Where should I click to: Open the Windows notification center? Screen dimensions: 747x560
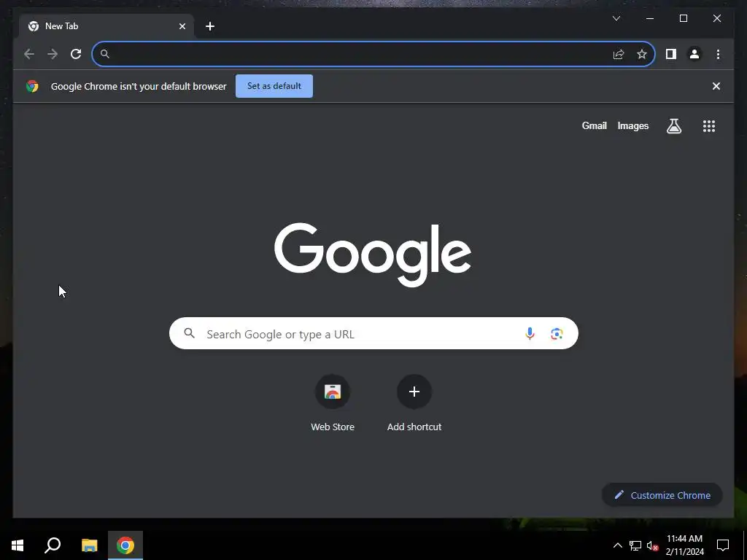coord(723,545)
